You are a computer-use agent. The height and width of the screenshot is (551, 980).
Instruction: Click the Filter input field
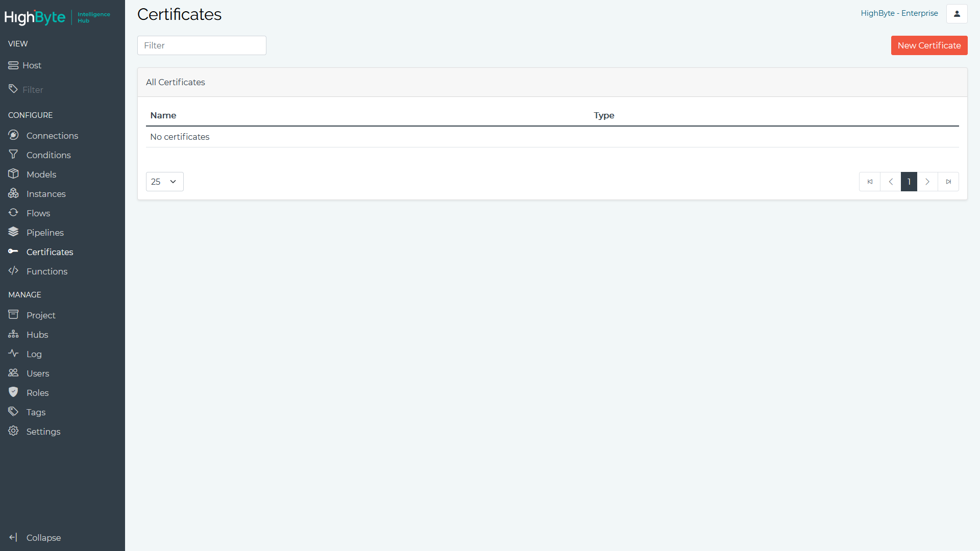pyautogui.click(x=203, y=45)
